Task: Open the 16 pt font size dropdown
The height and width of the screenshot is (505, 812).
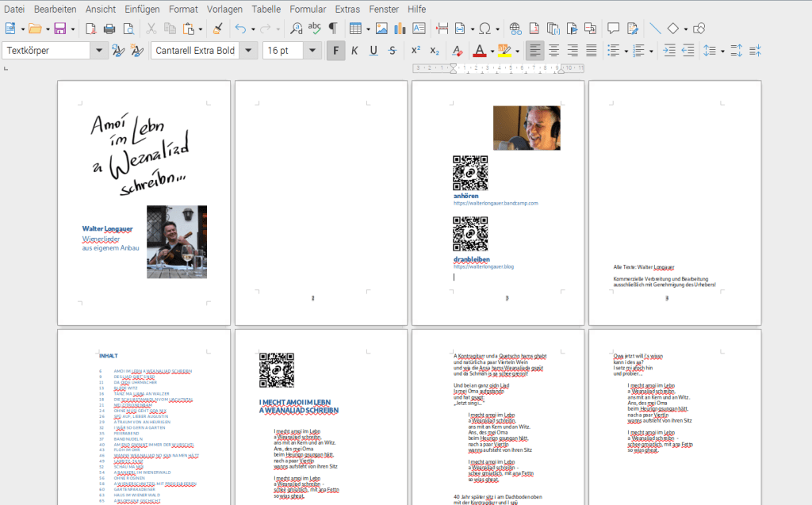Action: [312, 51]
